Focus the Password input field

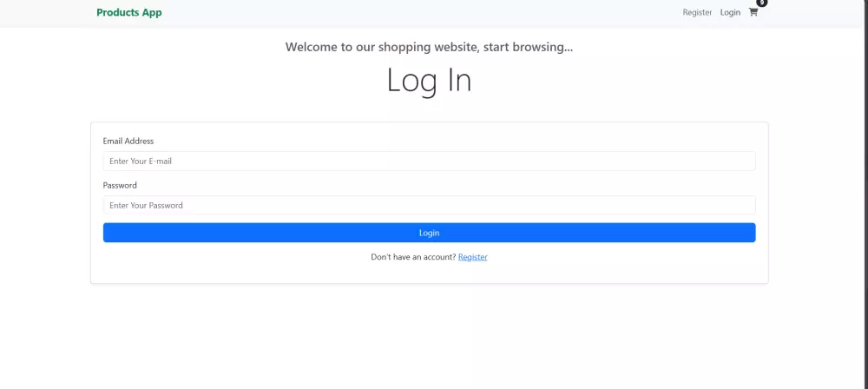[x=429, y=205]
